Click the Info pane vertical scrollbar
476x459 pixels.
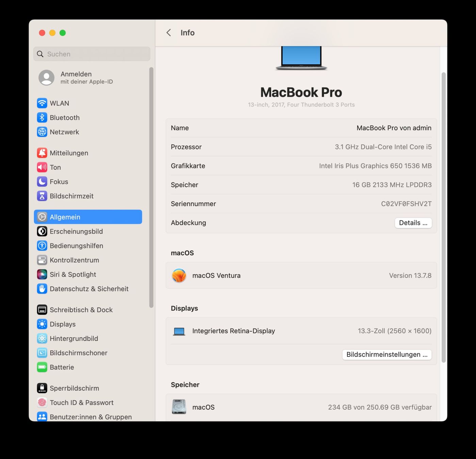[443, 218]
